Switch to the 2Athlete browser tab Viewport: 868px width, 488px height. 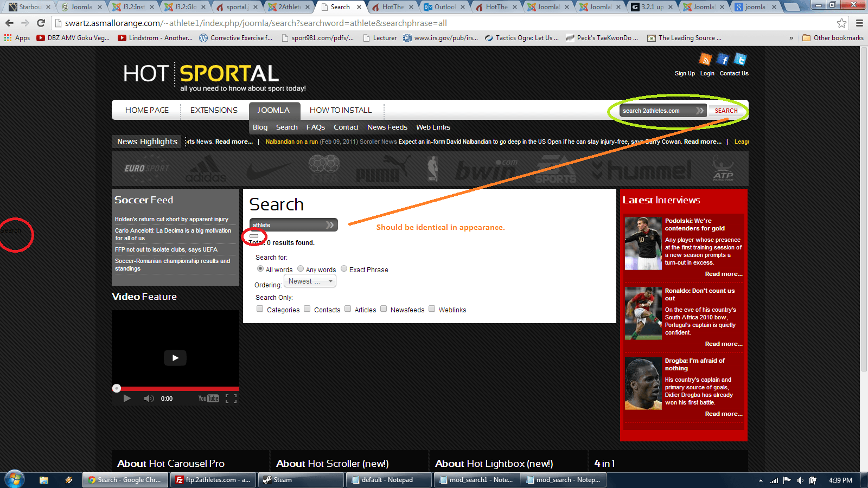[290, 7]
